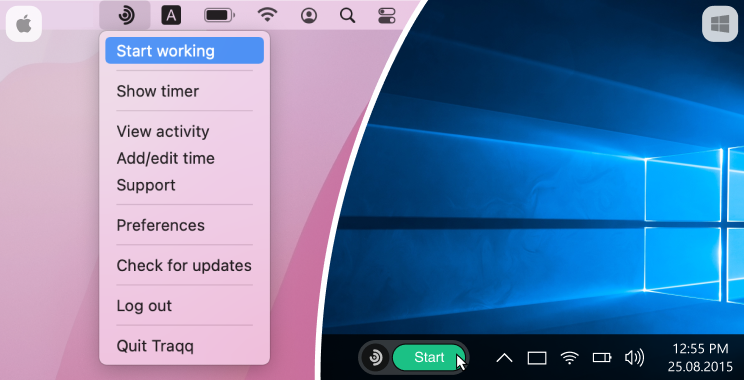
Task: Open View activity menu entry
Action: [x=185, y=131]
